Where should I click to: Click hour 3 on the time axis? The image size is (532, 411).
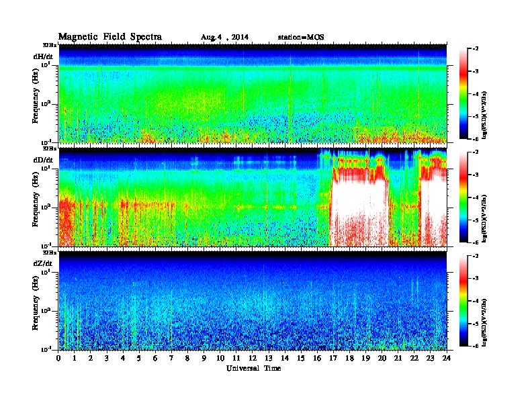point(107,359)
